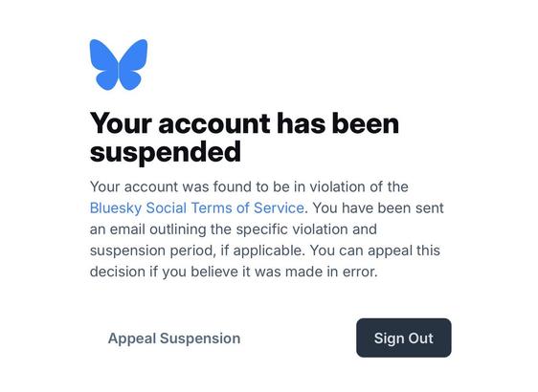This screenshot has width=538, height=392.
Task: Follow the blue 'Terms of Service' hyperlink text
Action: pos(248,208)
